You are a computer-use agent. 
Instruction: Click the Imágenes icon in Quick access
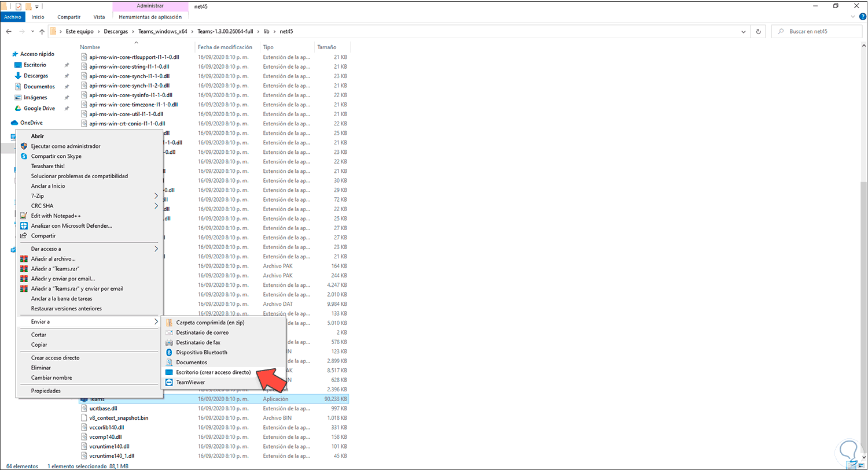click(18, 98)
